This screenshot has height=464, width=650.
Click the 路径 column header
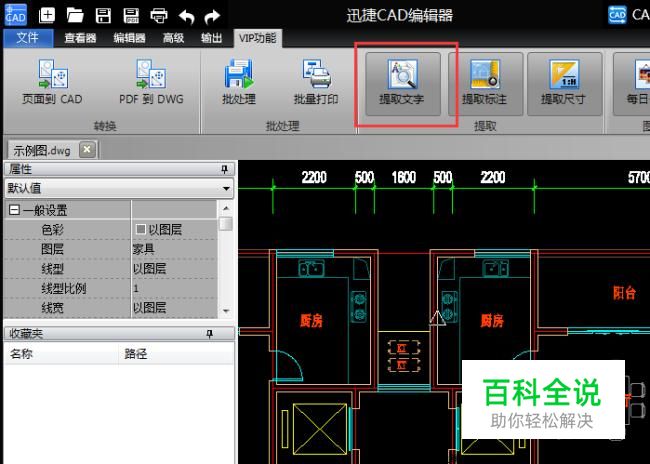pyautogui.click(x=177, y=354)
